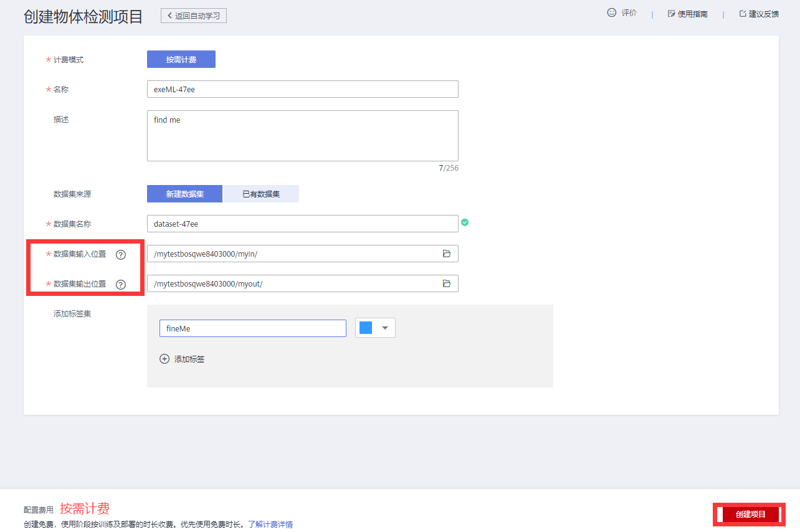Select 新建数据集 as dataset source
Image resolution: width=800 pixels, height=532 pixels.
pos(184,194)
